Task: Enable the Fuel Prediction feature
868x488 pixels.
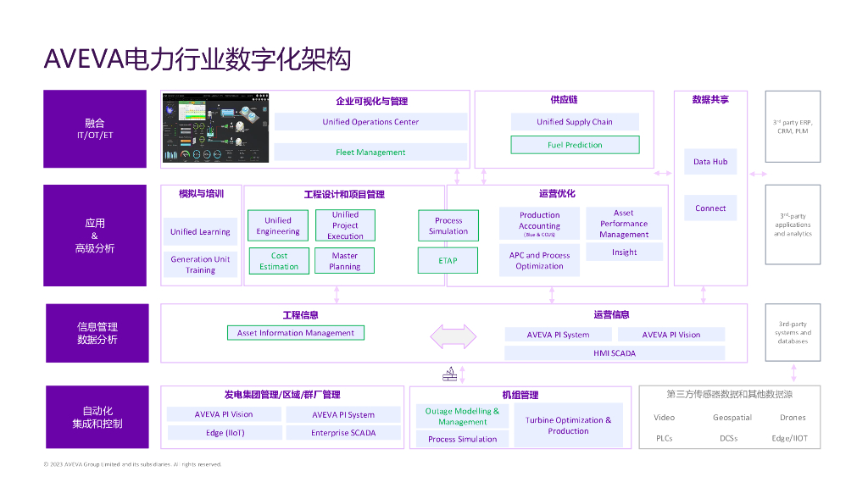Action: (x=575, y=145)
